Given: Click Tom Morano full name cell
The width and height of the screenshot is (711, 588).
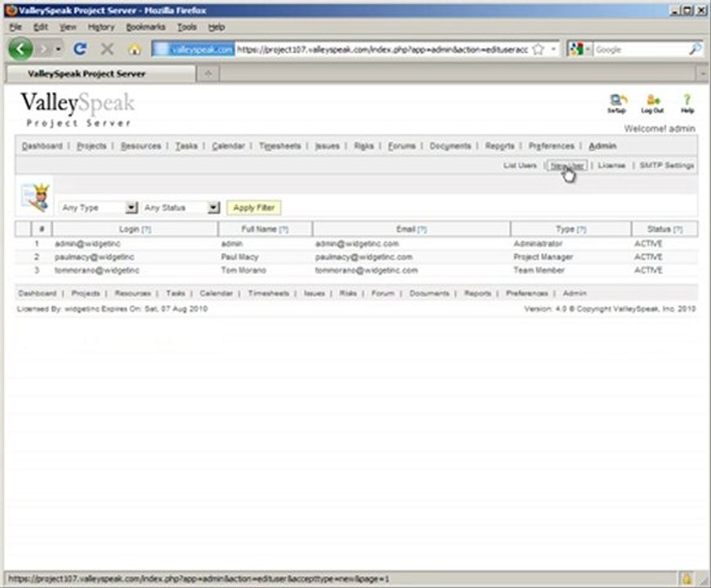Looking at the screenshot, I should click(x=244, y=270).
